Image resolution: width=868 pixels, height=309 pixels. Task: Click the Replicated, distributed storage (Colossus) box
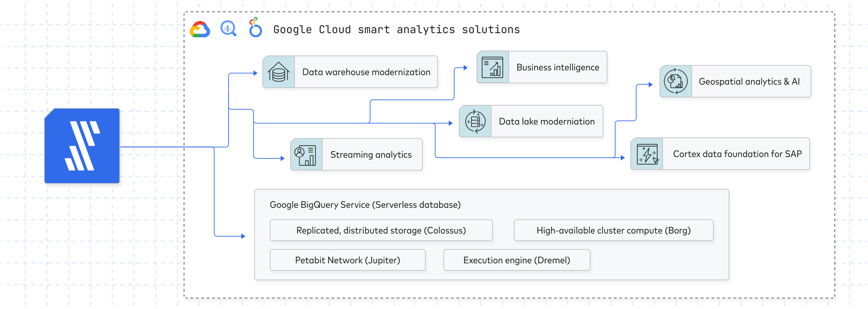pyautogui.click(x=381, y=230)
